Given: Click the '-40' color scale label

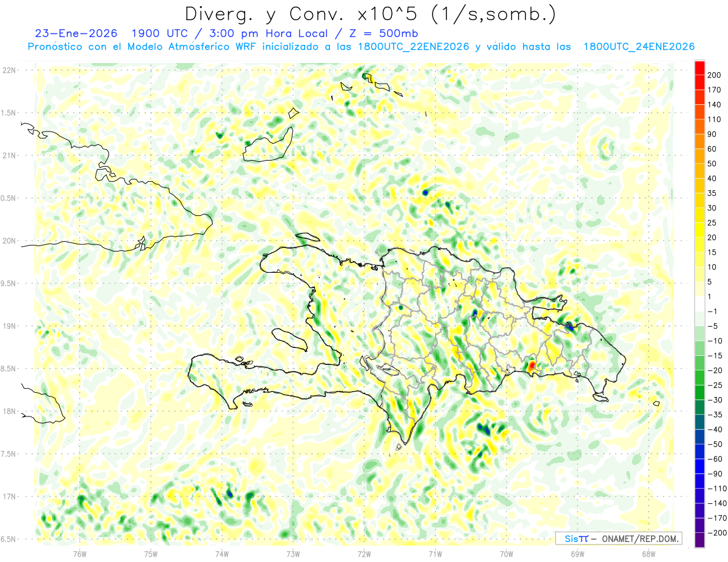Looking at the screenshot, I should click(x=714, y=429).
